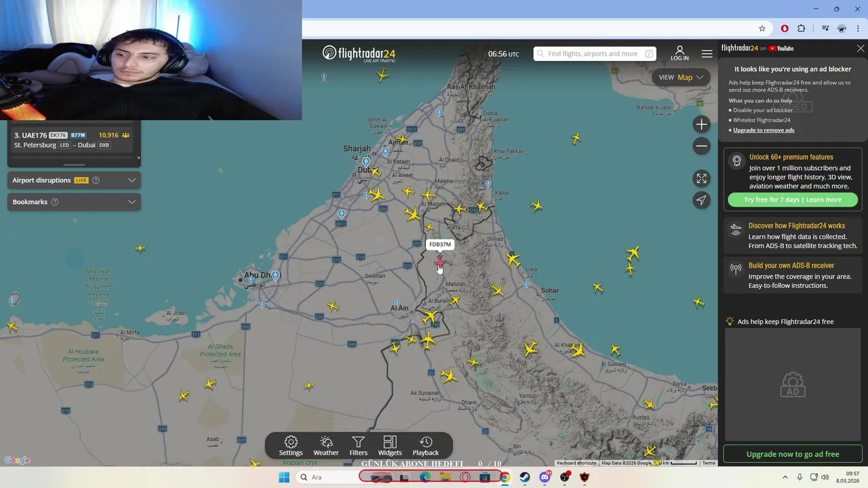This screenshot has height=488, width=868.
Task: Open the Weather layer options
Action: pyautogui.click(x=325, y=446)
